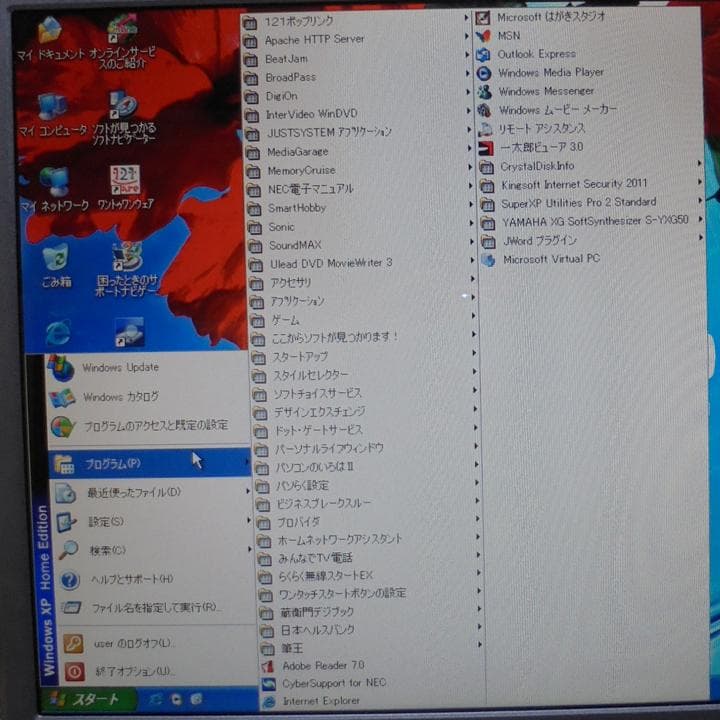Image resolution: width=720 pixels, height=720 pixels.
Task: Open the パソコンのいろはⅡ folder
Action: (x=366, y=467)
